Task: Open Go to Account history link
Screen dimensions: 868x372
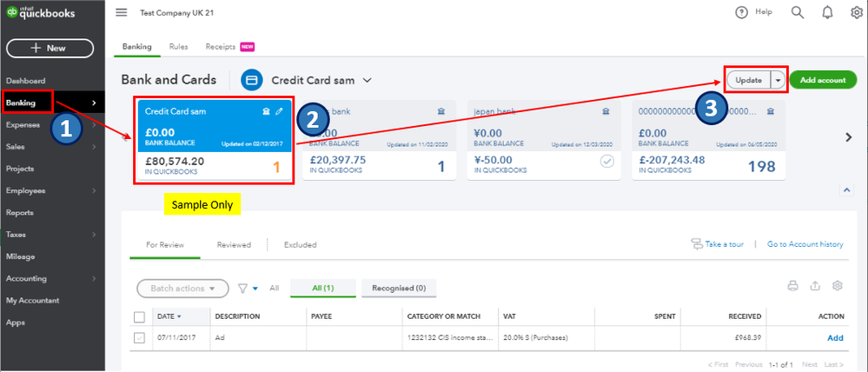Action: [x=805, y=244]
